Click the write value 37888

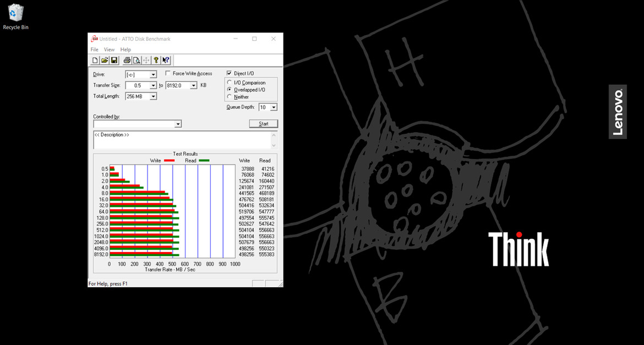(248, 169)
